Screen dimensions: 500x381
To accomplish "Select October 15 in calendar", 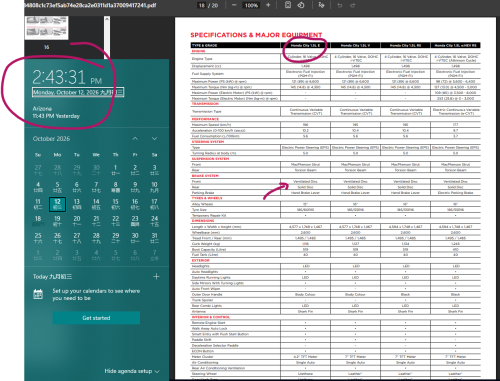I will click(x=116, y=204).
